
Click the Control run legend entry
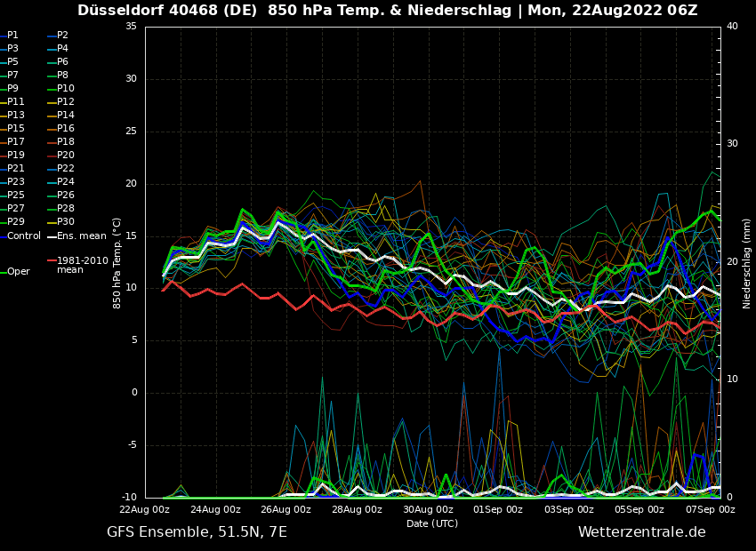point(23,236)
